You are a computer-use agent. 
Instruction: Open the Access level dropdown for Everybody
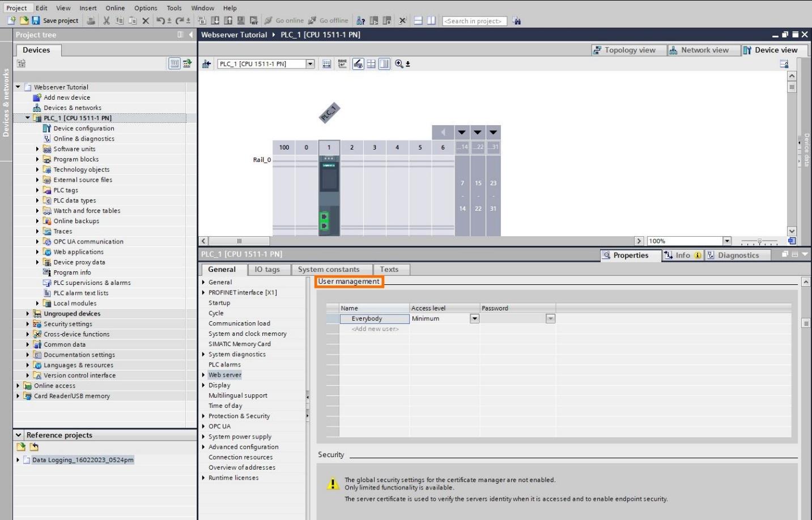(x=475, y=318)
